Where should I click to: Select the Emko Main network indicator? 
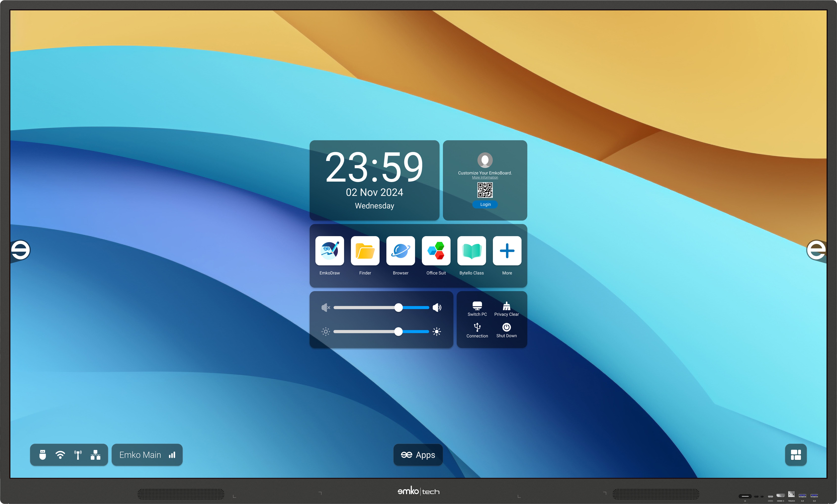tap(147, 455)
